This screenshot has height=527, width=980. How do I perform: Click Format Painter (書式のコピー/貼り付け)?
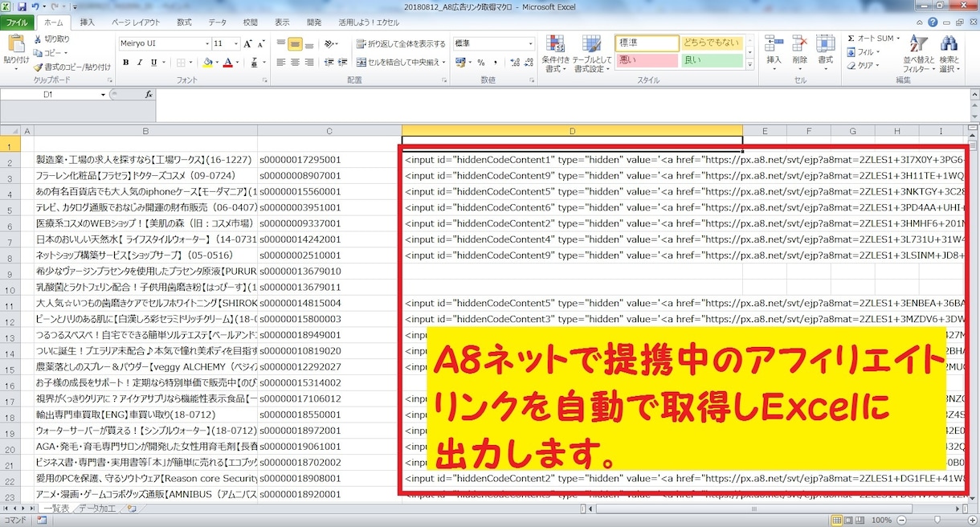[71, 67]
